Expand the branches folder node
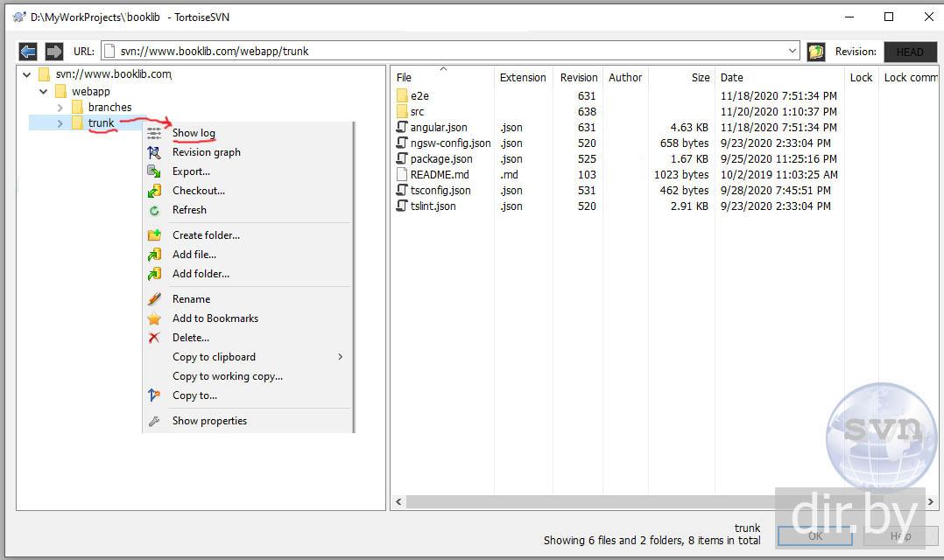The width and height of the screenshot is (944, 560). point(60,108)
